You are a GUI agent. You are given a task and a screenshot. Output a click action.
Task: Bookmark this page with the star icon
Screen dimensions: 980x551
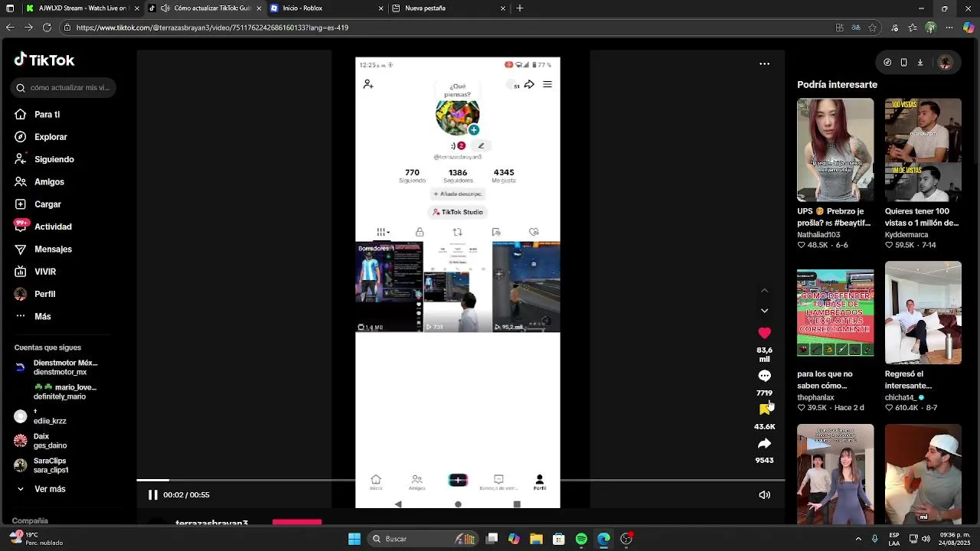(872, 28)
